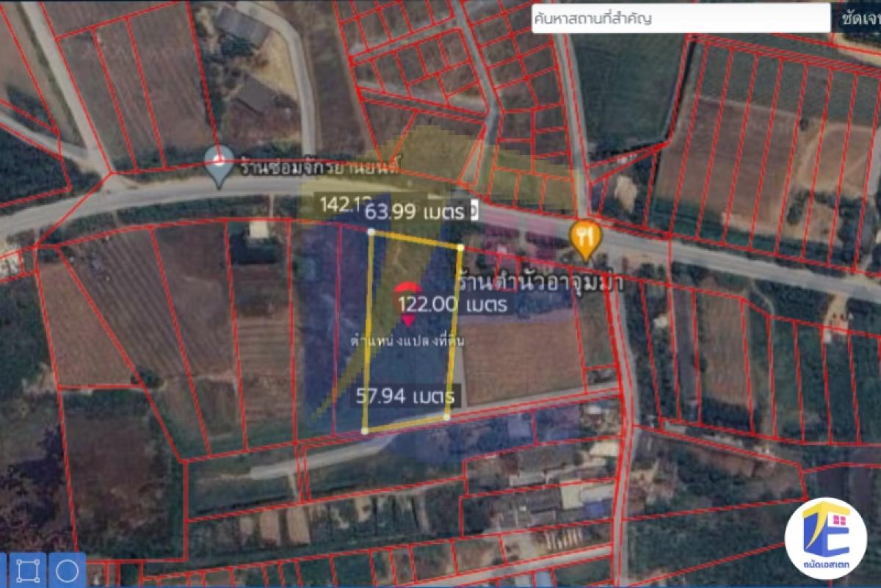The image size is (881, 588).
Task: Click the partially hidden 142.1 measurement label
Action: tap(339, 205)
